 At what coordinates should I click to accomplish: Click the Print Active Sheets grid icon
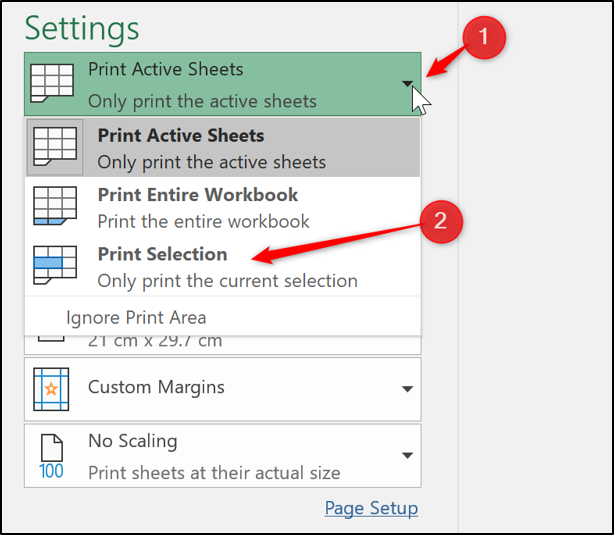click(x=55, y=148)
